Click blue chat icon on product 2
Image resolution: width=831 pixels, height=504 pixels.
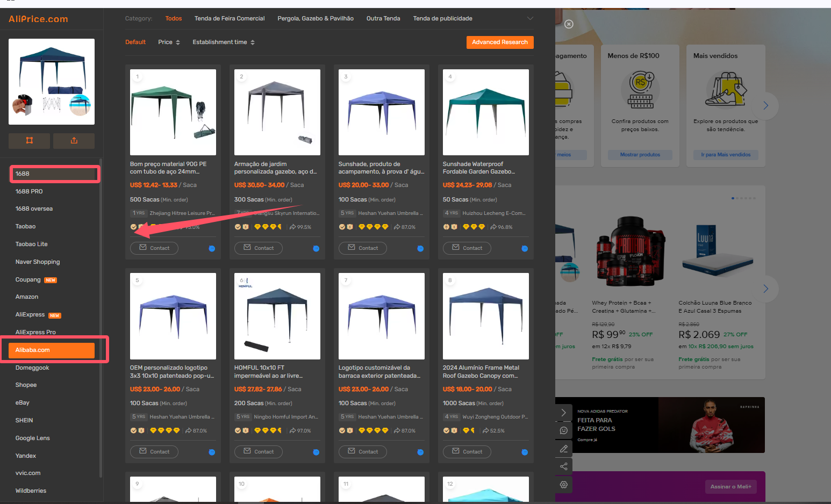[316, 249]
